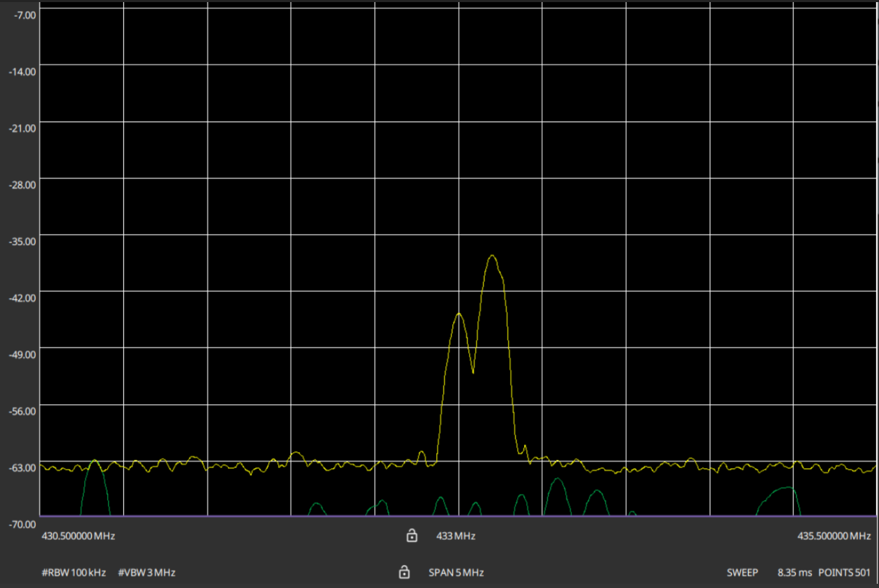Screen dimensions: 879x588
Task: Select the -28.00 amplitude axis label
Action: click(21, 184)
